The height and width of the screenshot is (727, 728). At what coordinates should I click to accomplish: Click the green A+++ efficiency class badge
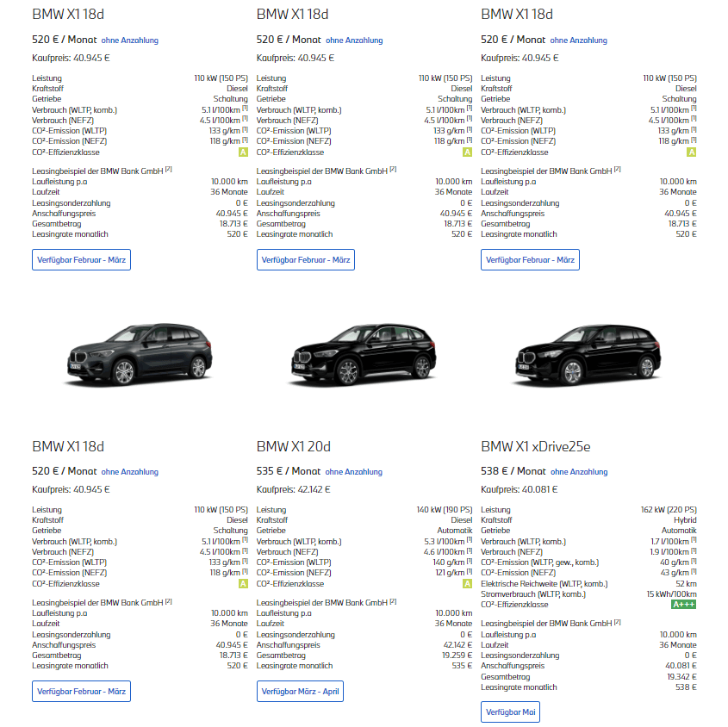pos(683,605)
